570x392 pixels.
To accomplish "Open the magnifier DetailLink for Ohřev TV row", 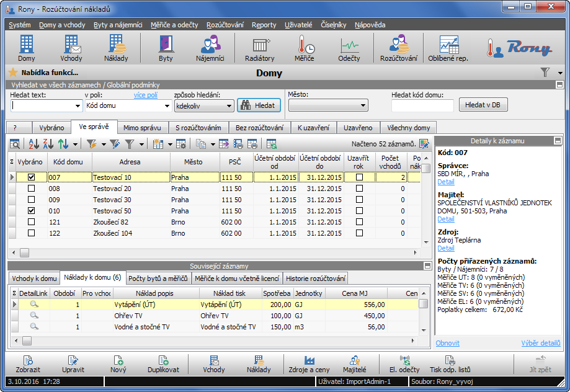I will coord(34,315).
